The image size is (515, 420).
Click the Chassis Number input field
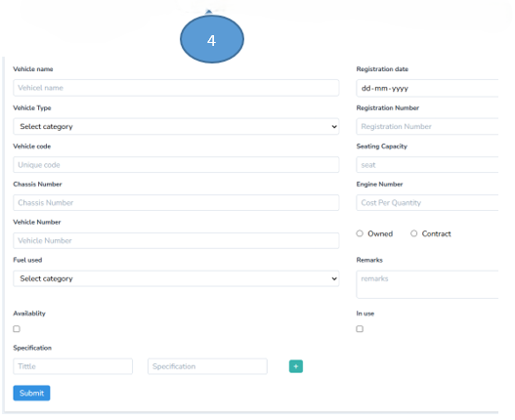tap(176, 202)
